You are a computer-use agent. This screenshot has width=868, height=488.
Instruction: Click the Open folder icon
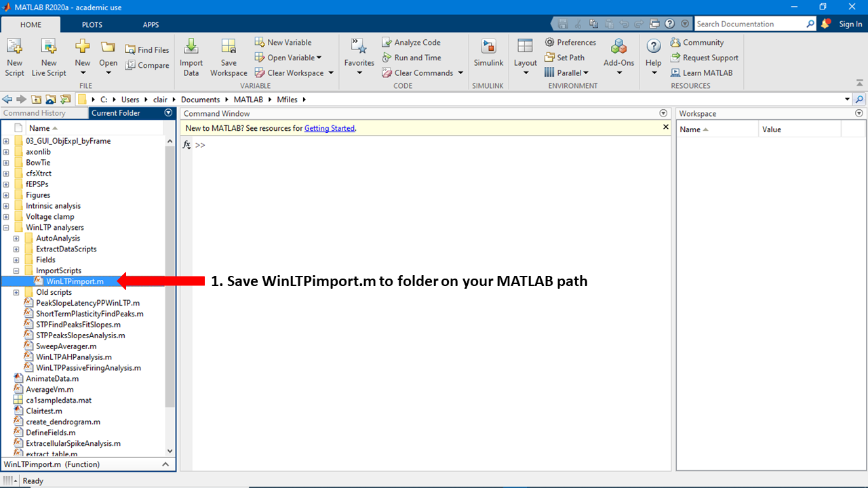click(x=108, y=47)
